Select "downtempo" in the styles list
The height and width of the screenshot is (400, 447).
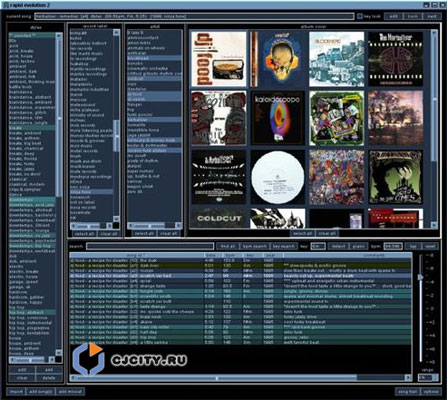click(32, 200)
